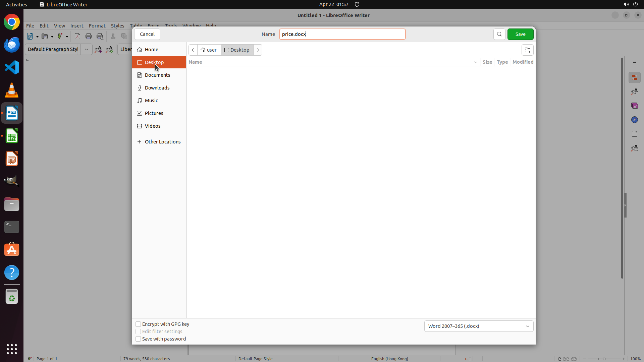This screenshot has height=362, width=644.
Task: Click the zoom slider in status bar
Action: 604,359
